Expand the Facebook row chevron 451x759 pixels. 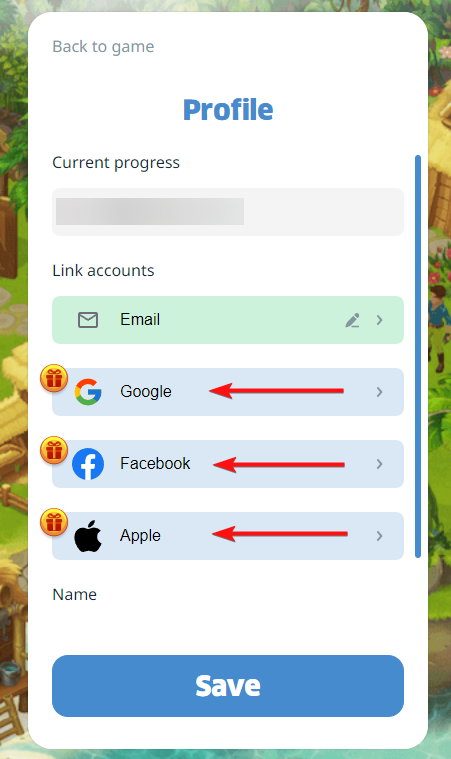click(379, 464)
